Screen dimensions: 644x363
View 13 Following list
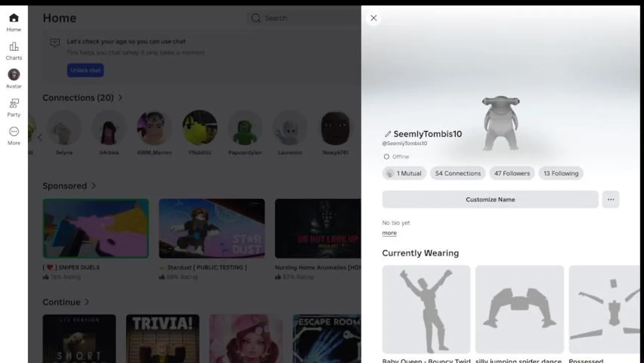pos(561,173)
